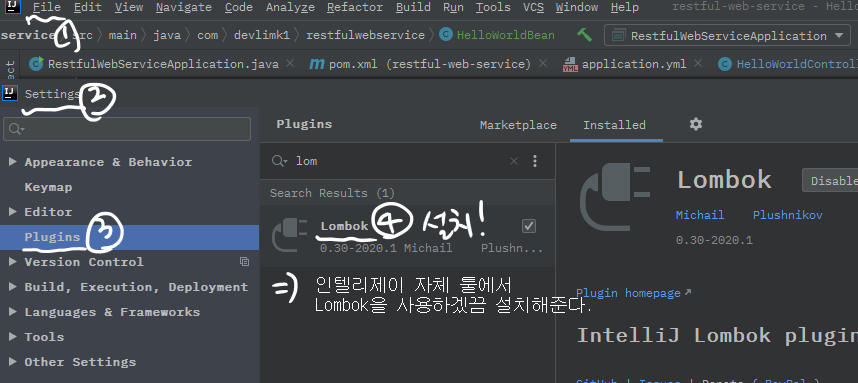This screenshot has width=858, height=383.
Task: Switch to the Installed plugins tab
Action: pyautogui.click(x=614, y=125)
